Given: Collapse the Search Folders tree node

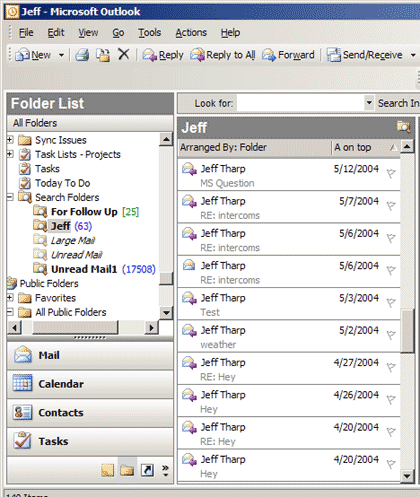Looking at the screenshot, I should coord(10,197).
